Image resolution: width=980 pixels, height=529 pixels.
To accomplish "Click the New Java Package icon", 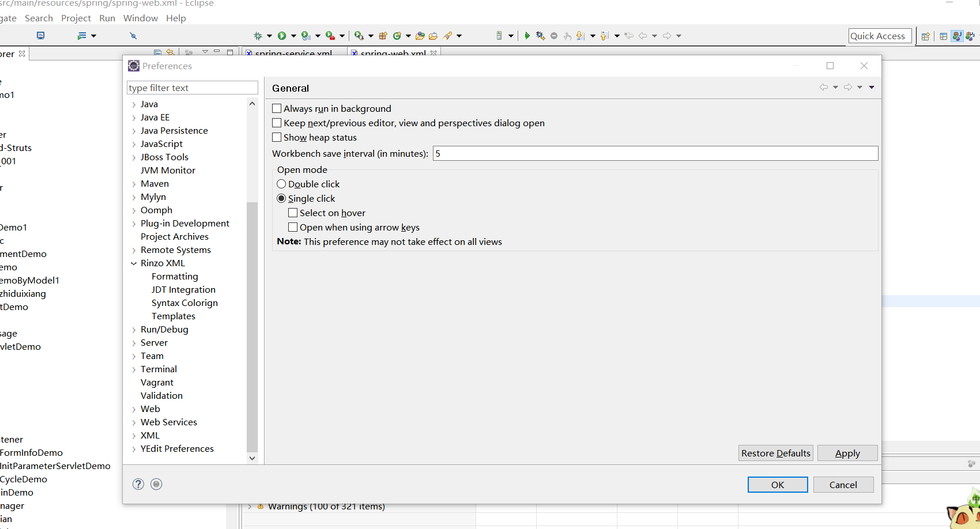I will point(383,36).
